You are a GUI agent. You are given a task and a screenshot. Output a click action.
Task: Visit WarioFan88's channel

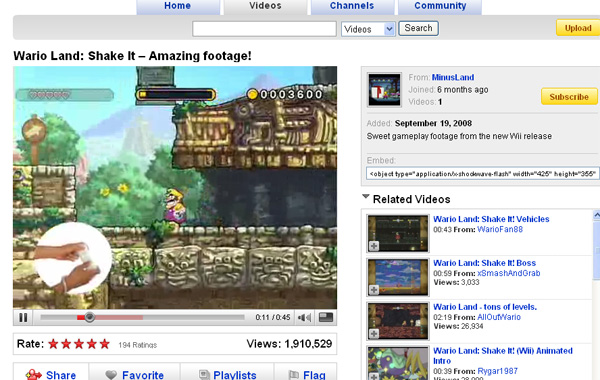(x=500, y=229)
